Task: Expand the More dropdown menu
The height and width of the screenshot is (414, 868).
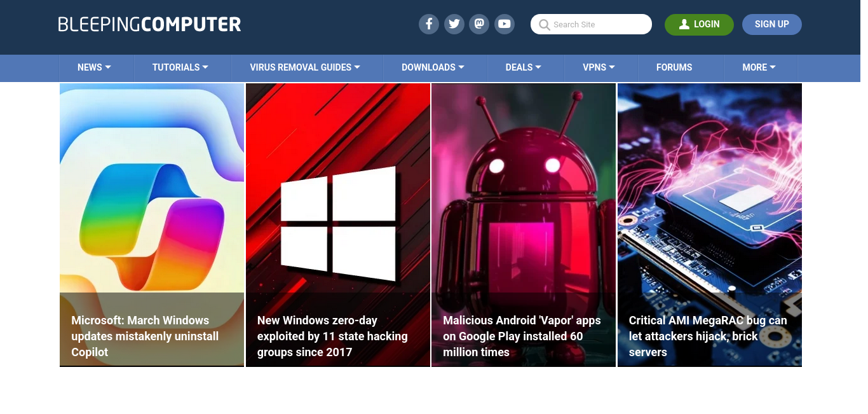Action: point(759,67)
